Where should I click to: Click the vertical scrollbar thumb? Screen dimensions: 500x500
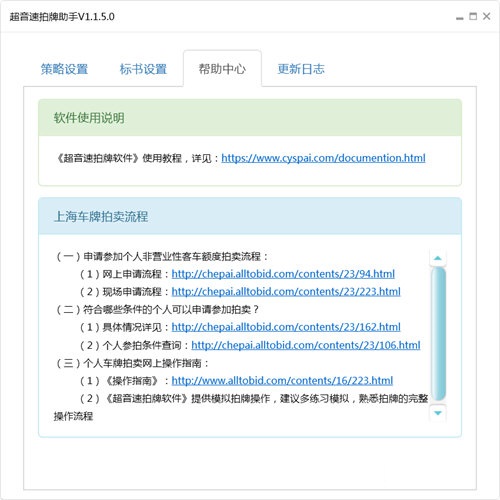pos(438,333)
